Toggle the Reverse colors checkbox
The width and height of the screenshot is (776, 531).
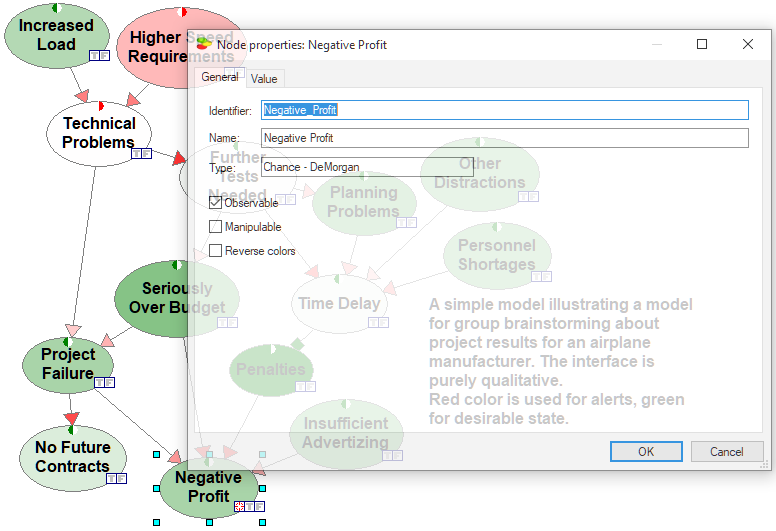point(215,251)
